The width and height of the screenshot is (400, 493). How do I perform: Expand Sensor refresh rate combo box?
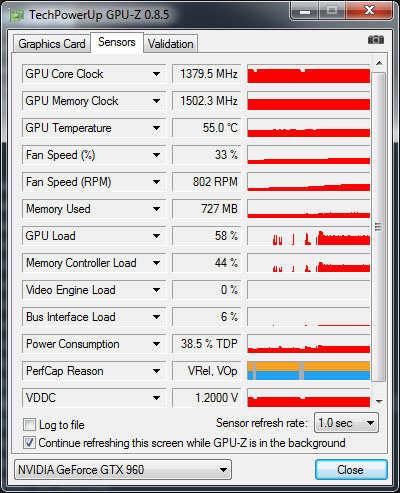click(346, 423)
